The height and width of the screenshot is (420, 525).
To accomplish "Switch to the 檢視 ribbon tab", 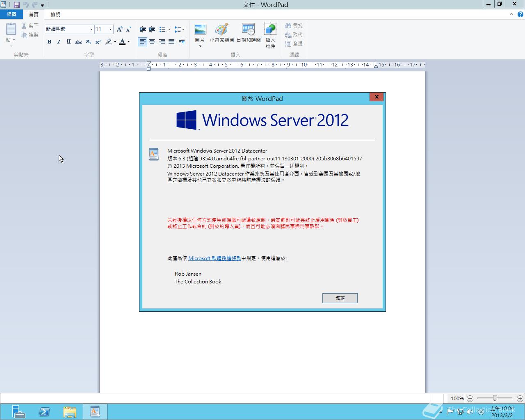I will 55,14.
